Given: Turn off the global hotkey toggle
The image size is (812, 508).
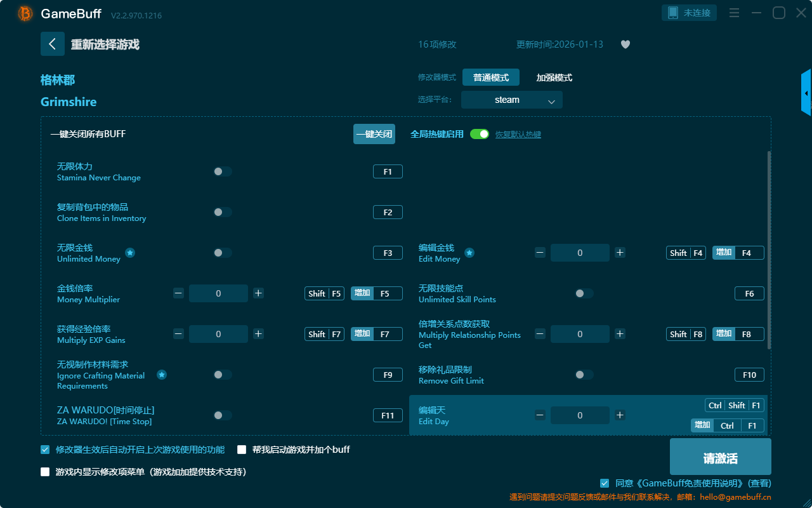Looking at the screenshot, I should 480,134.
